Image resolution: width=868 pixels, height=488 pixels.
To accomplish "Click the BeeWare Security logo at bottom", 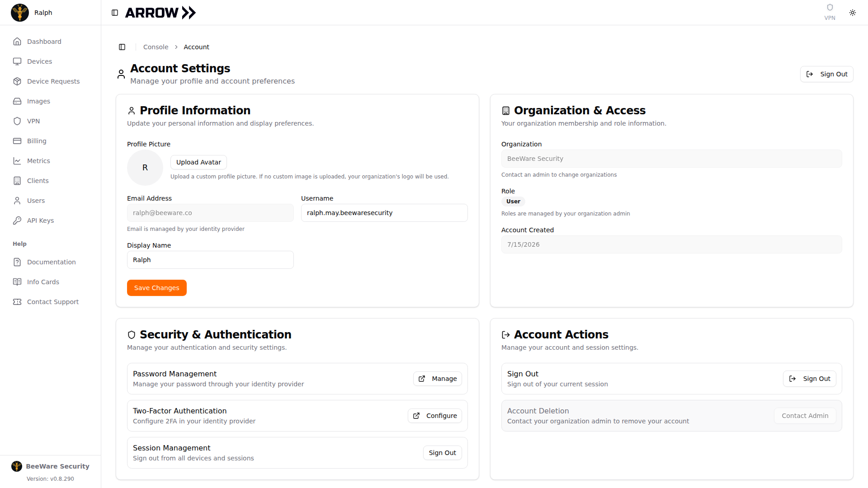I will tap(17, 466).
